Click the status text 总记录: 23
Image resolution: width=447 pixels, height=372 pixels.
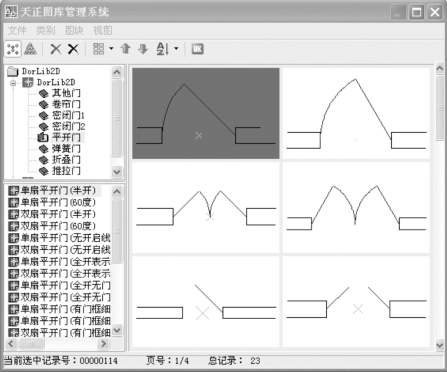tap(234, 361)
